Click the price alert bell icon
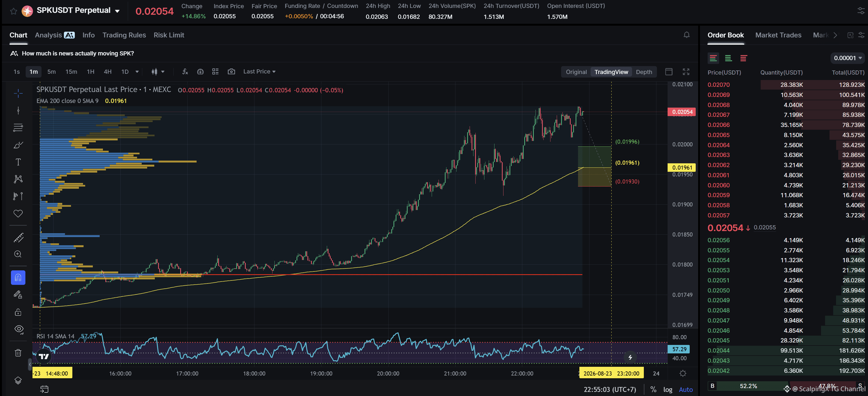868x396 pixels. [x=686, y=35]
